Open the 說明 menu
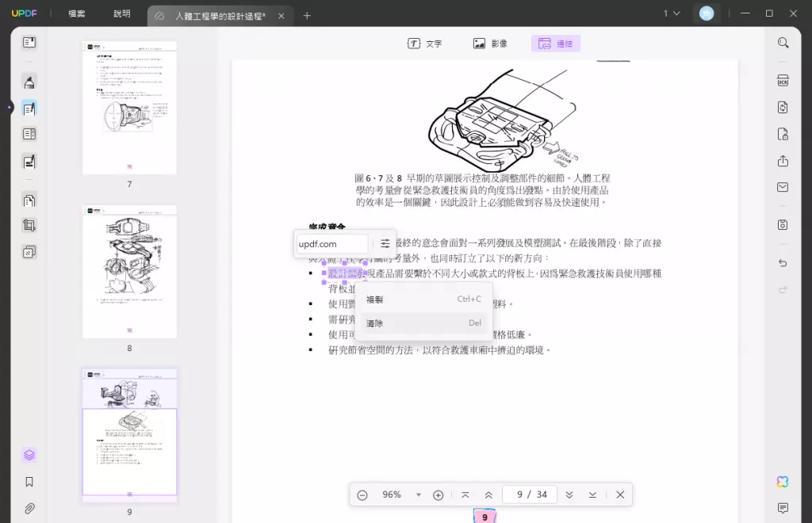 [122, 14]
